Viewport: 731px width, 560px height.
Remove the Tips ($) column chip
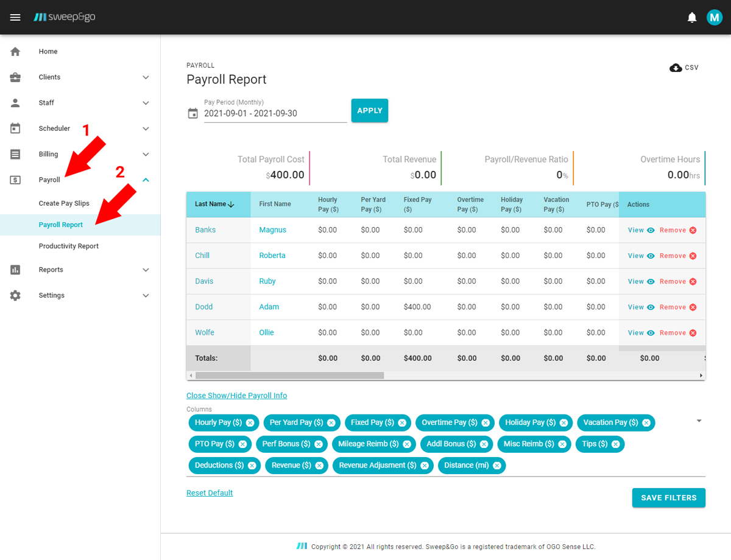(x=615, y=444)
